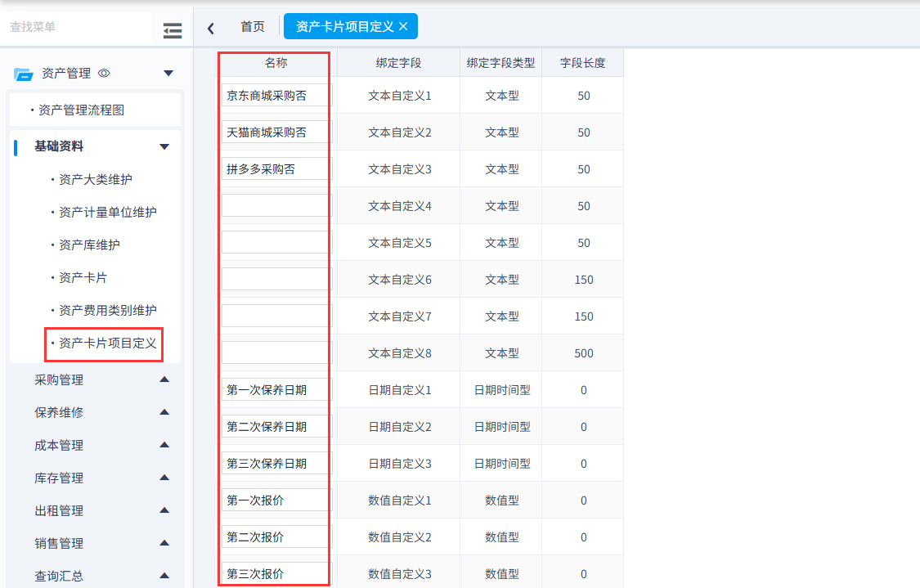This screenshot has height=588, width=920.
Task: Expand the 保养维修 menu arrow
Action: [x=164, y=412]
